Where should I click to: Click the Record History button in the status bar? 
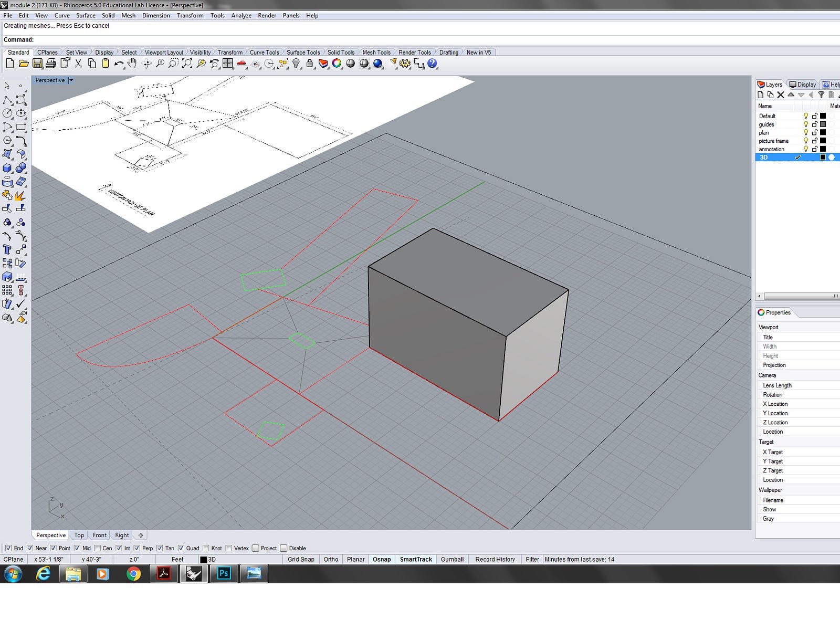(x=495, y=559)
